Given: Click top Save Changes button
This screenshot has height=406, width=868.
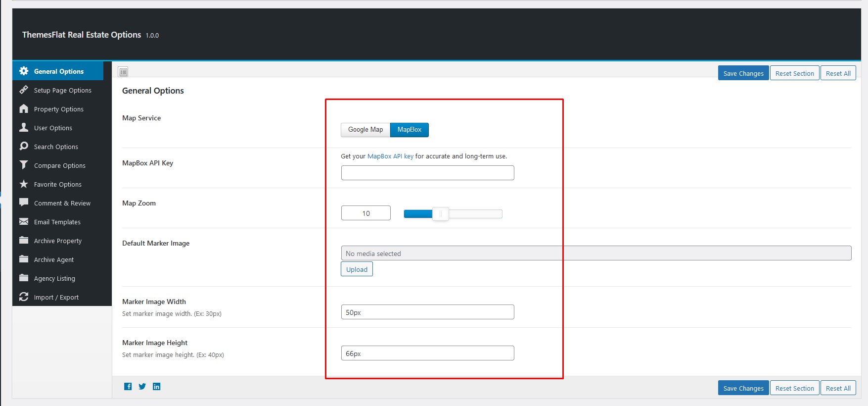Looking at the screenshot, I should [743, 73].
